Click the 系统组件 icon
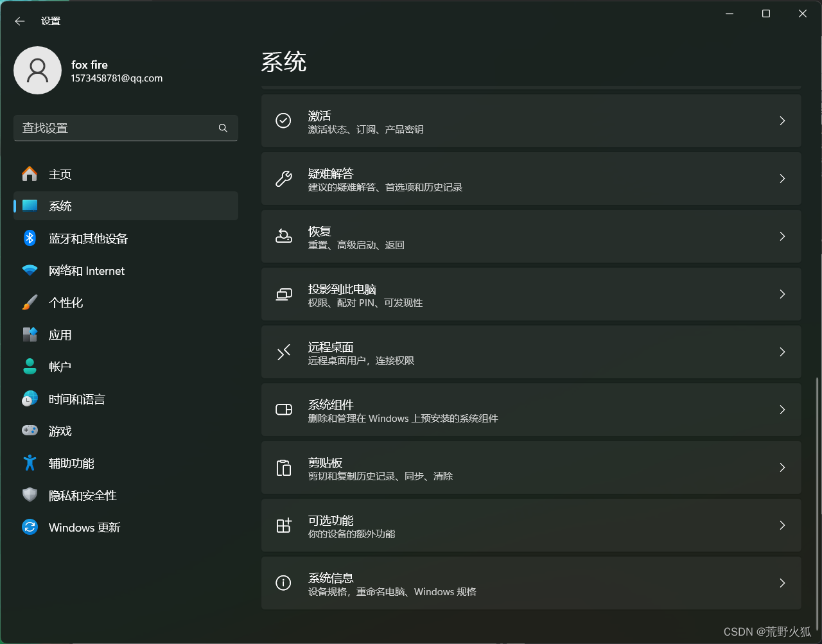The image size is (822, 644). (283, 410)
